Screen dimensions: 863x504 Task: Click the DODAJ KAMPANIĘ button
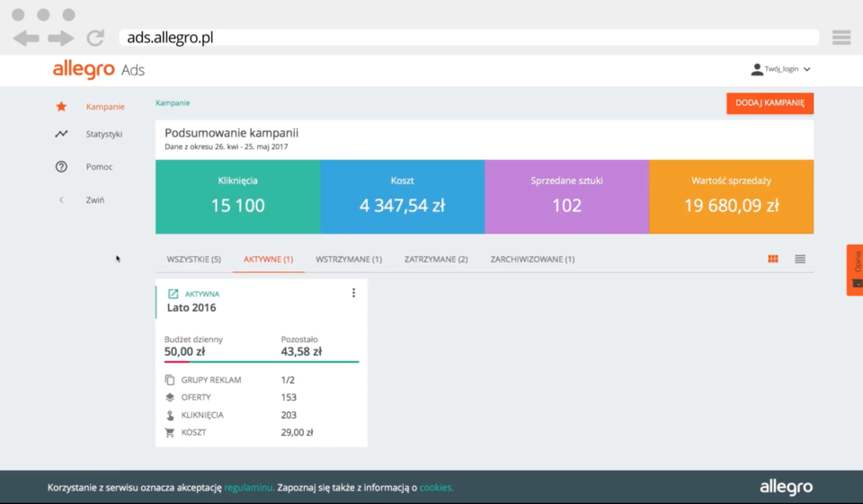tap(770, 103)
